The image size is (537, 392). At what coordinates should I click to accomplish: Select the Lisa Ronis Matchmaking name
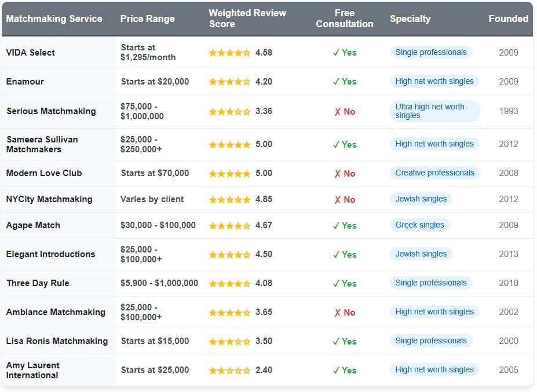(x=57, y=341)
